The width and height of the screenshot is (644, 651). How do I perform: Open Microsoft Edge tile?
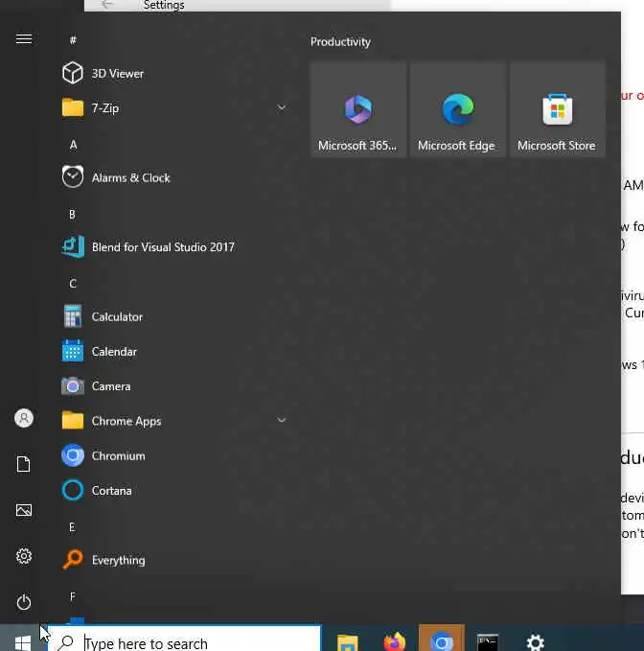tap(458, 109)
